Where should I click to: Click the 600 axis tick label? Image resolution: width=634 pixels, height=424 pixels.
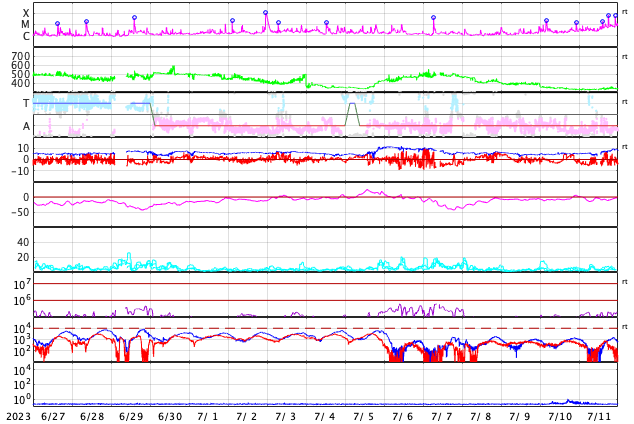coord(21,65)
